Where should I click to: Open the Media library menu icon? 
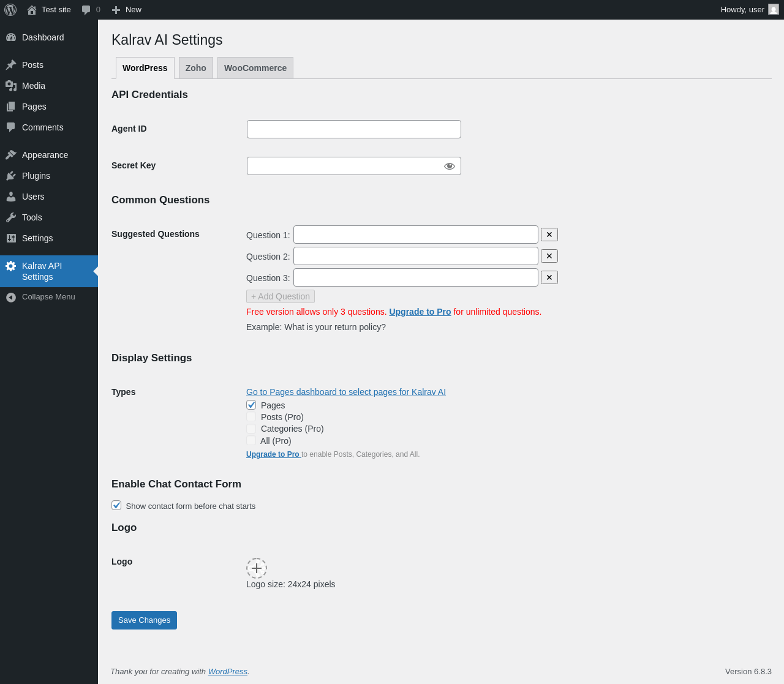[x=11, y=86]
